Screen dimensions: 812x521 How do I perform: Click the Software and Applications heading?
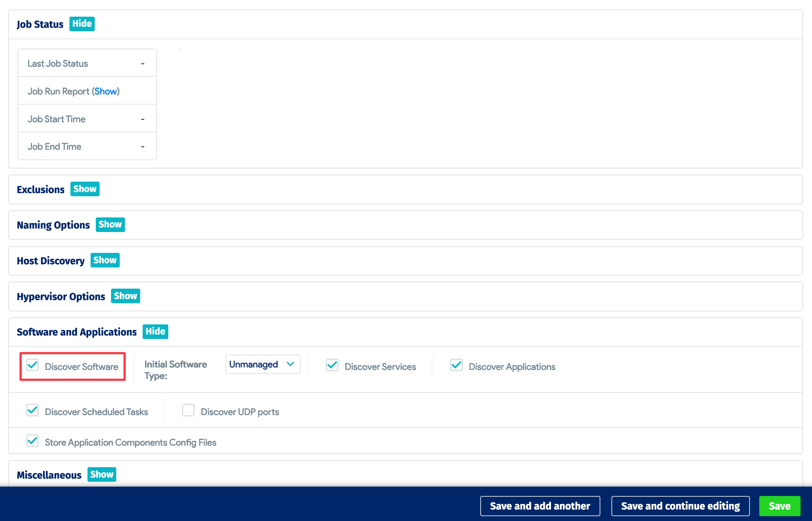pyautogui.click(x=77, y=332)
